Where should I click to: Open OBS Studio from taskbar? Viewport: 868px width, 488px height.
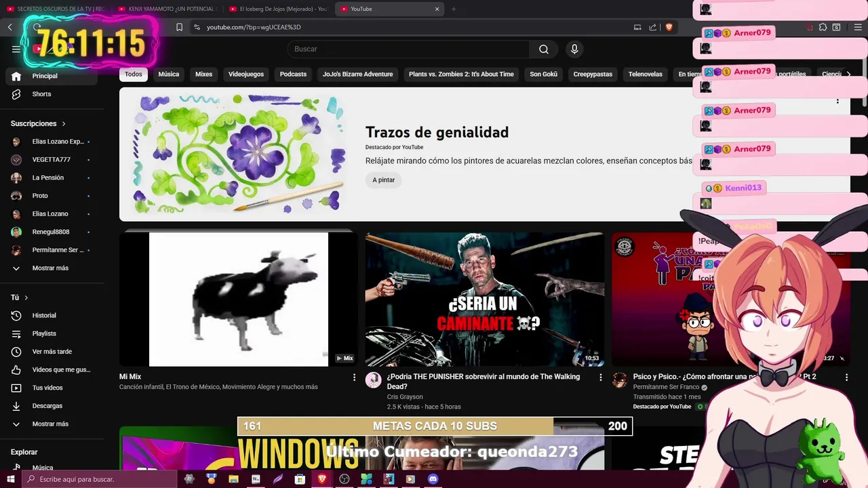(344, 479)
